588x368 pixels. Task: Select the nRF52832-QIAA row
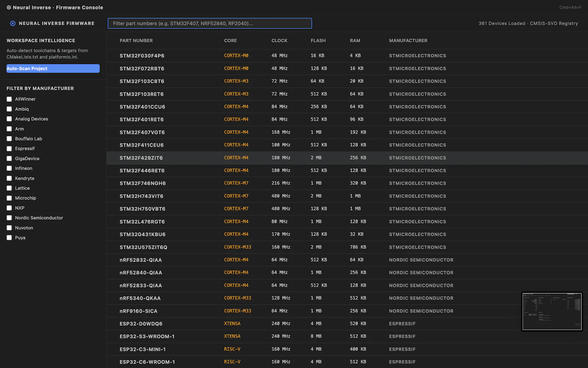coord(347,260)
